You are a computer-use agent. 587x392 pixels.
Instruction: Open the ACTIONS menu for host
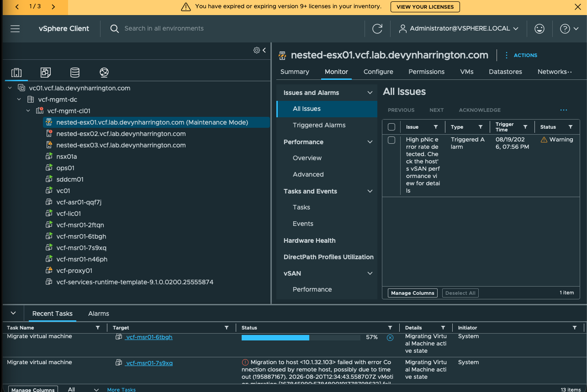(x=521, y=55)
